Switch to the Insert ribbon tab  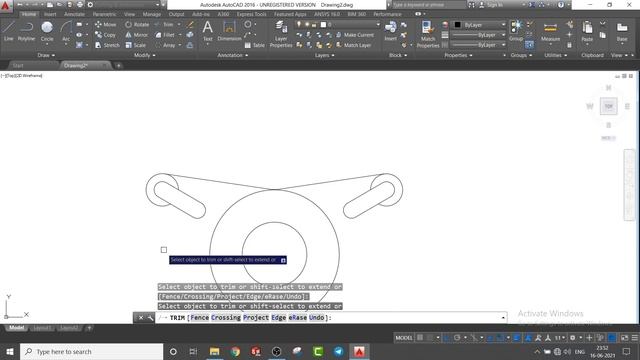[50, 14]
